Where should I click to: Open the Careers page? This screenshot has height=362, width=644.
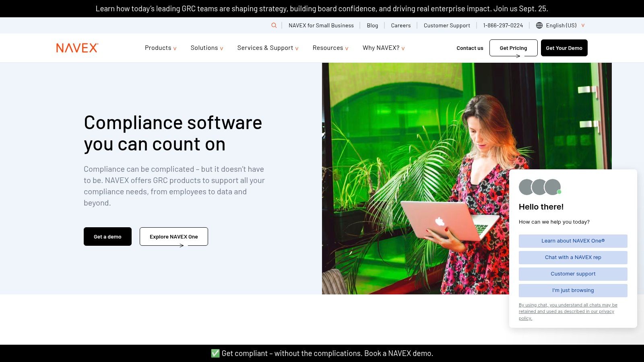401,25
